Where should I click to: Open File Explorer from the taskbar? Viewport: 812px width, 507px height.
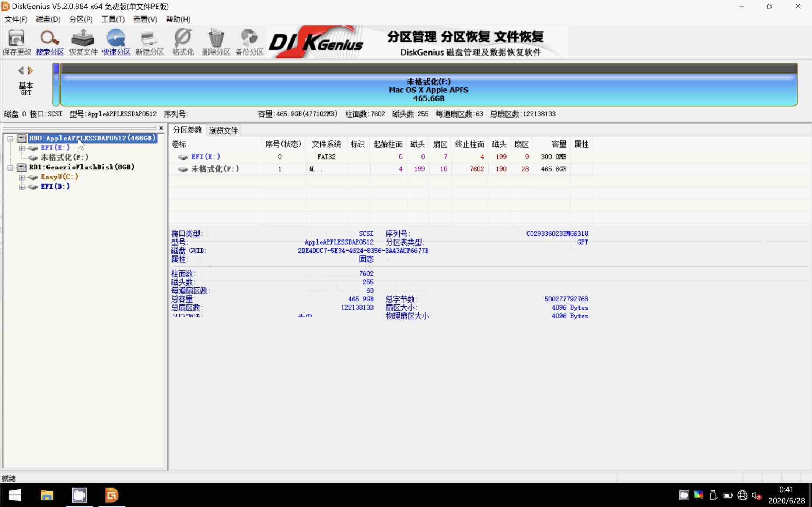tap(47, 495)
